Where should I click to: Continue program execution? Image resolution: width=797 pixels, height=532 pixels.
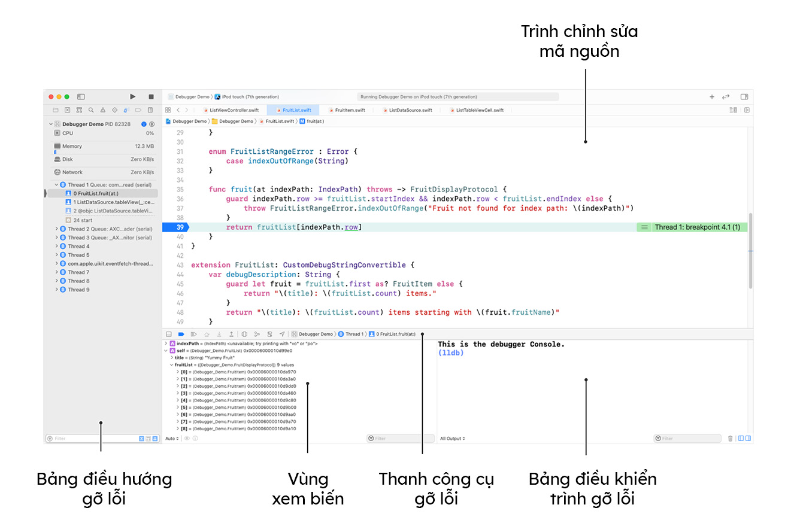(193, 334)
